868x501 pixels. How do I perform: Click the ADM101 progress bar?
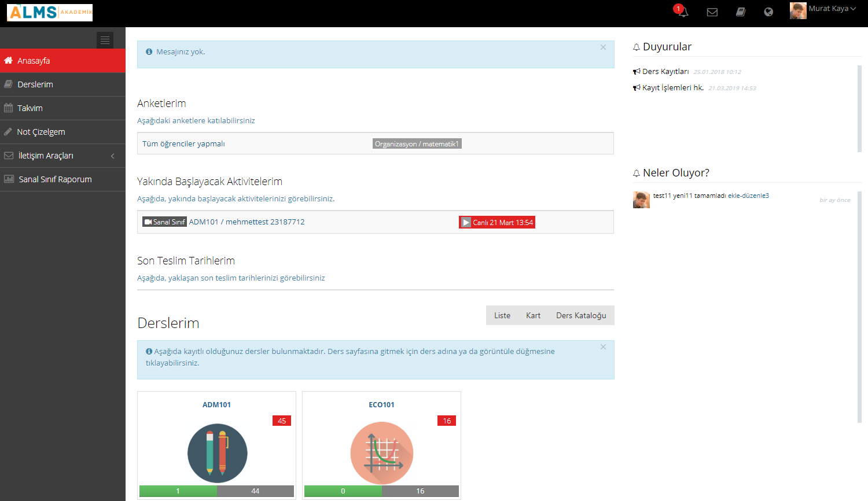click(x=216, y=491)
